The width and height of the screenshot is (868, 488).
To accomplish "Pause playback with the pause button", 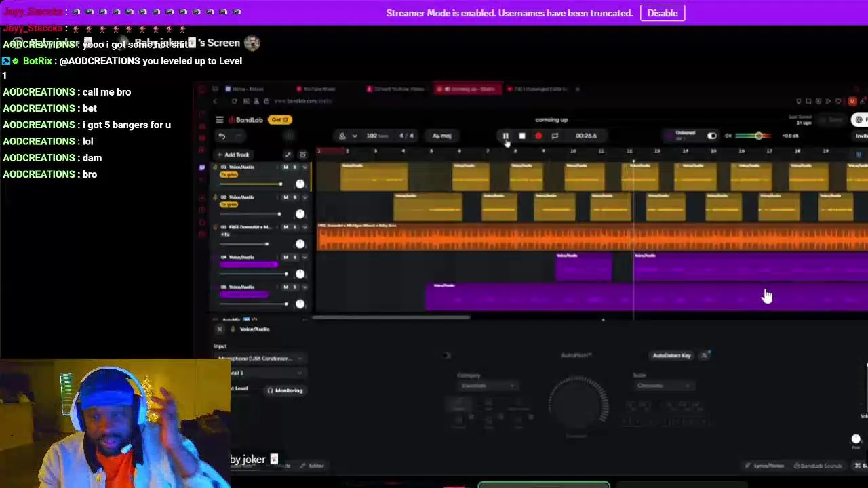I will click(505, 136).
